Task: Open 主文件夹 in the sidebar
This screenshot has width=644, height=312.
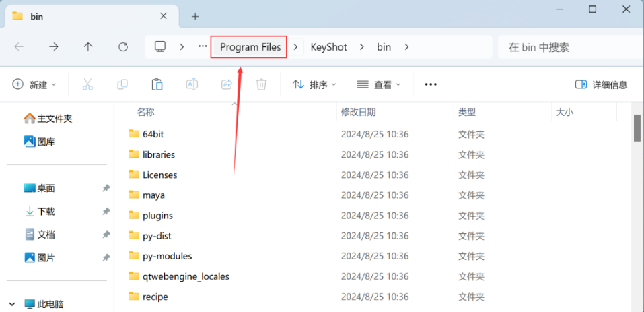Action: pos(48,119)
